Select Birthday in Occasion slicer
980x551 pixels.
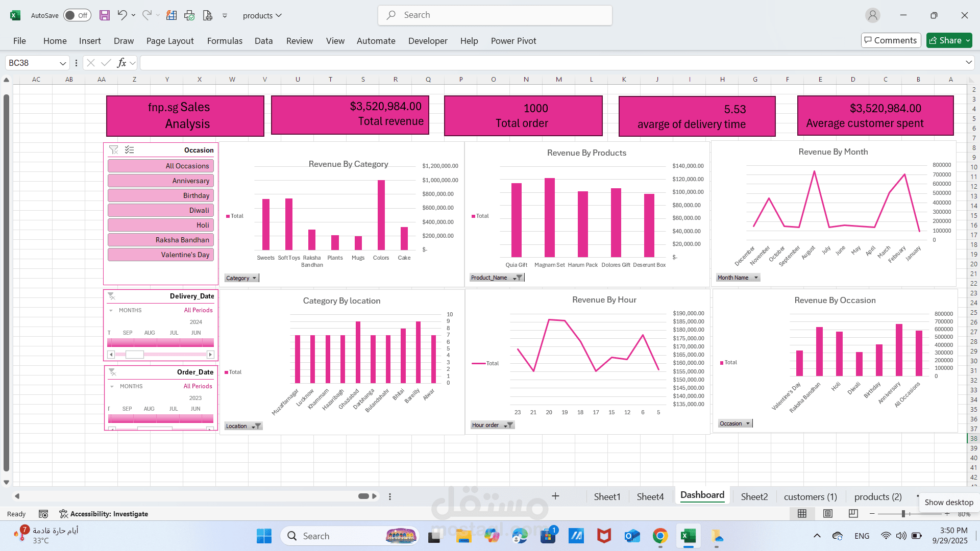click(161, 195)
